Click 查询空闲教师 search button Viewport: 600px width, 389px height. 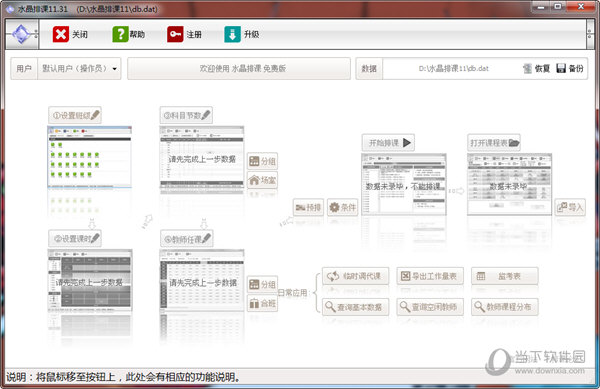pos(430,307)
